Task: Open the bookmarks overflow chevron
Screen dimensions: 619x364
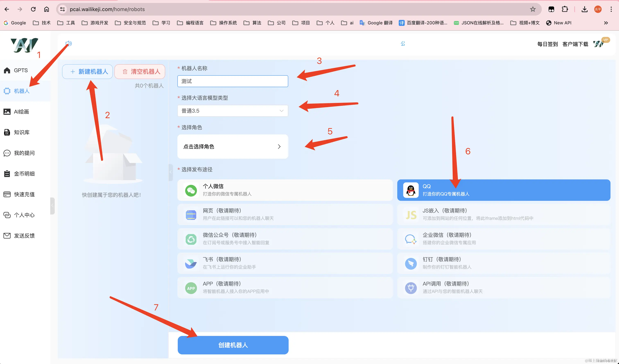Action: click(606, 23)
